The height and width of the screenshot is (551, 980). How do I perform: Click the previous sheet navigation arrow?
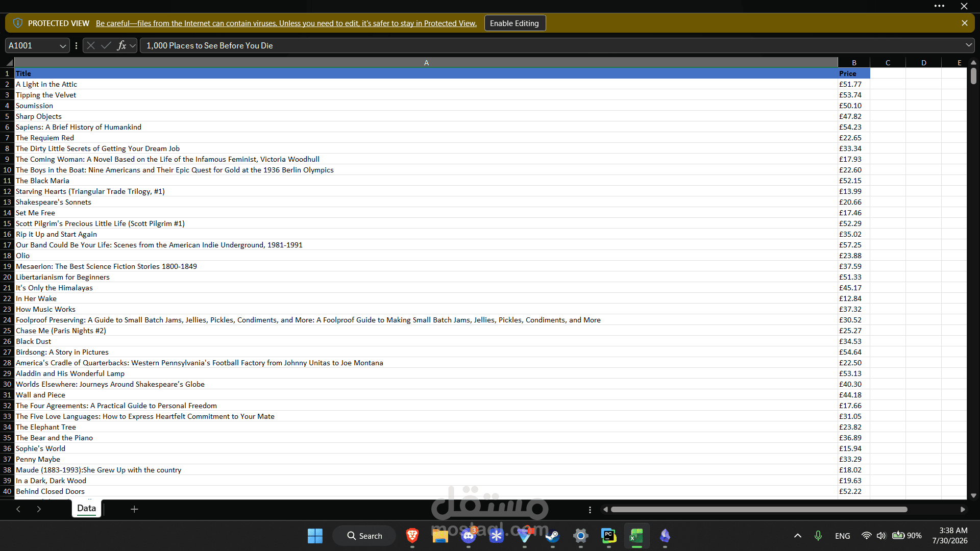(x=18, y=509)
